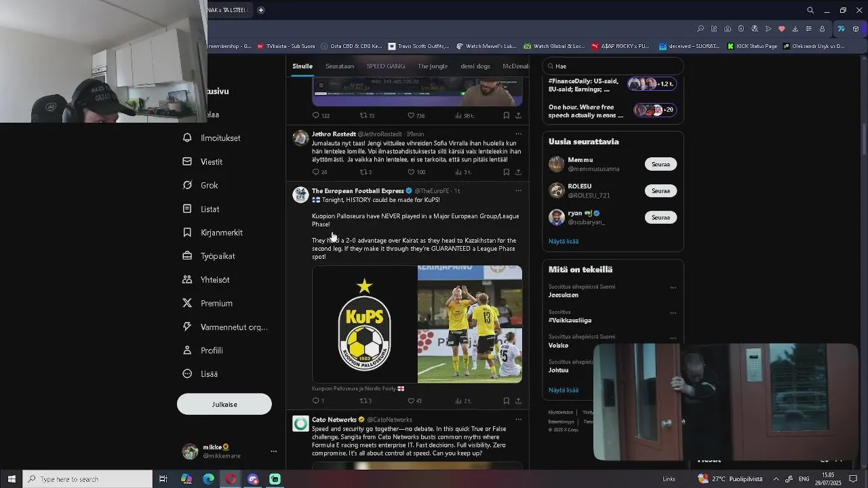This screenshot has width=868, height=488.
Task: Open more options on Cato Networks post
Action: [x=518, y=420]
